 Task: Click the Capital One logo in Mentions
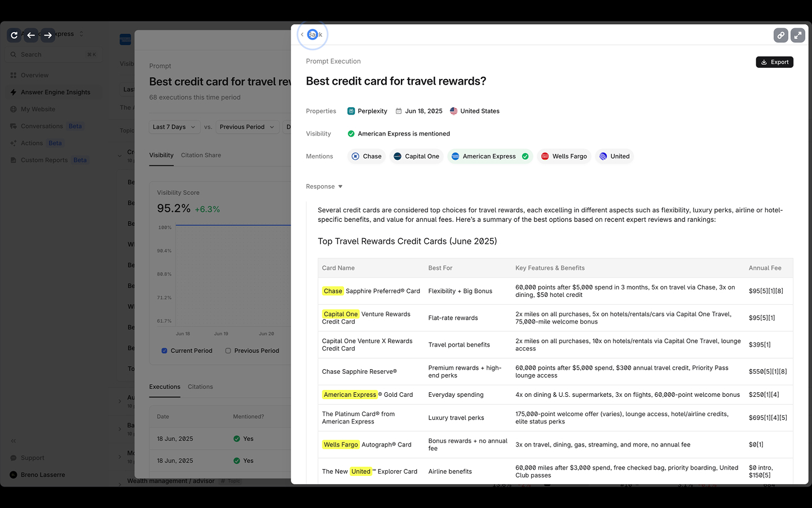pyautogui.click(x=398, y=156)
